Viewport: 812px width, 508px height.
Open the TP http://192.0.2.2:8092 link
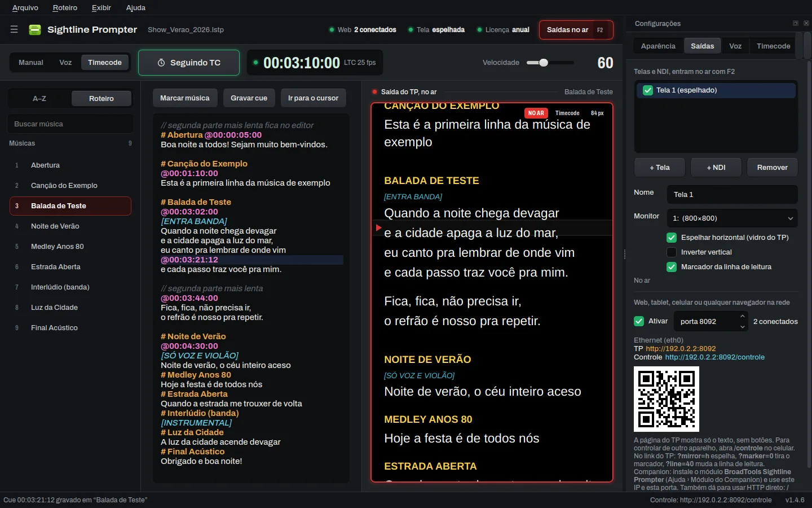681,349
